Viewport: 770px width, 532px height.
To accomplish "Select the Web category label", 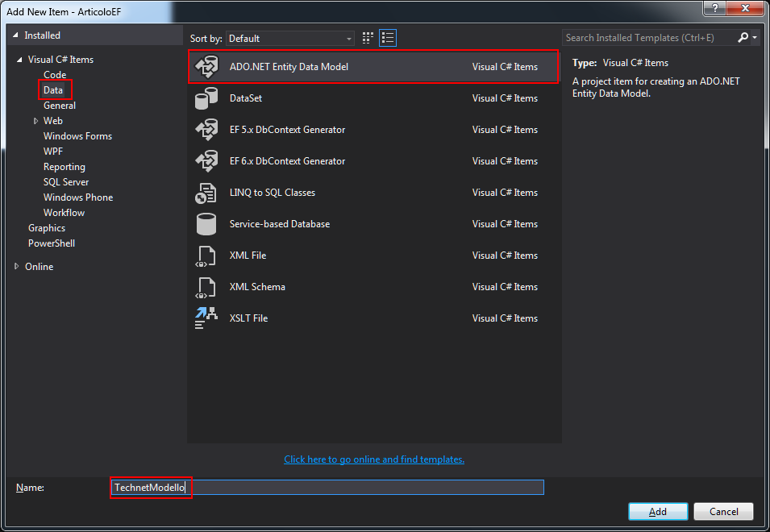I will point(53,121).
